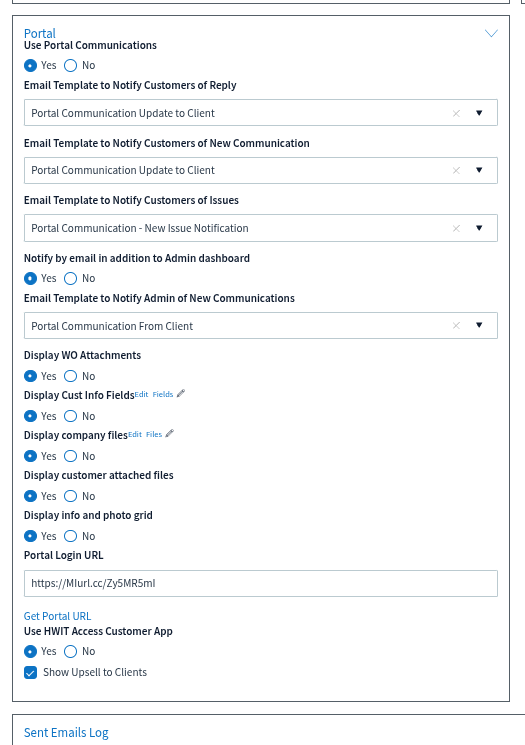This screenshot has height=745, width=525.
Task: Open the Notify Admin of New Communications dropdown
Action: pyautogui.click(x=479, y=325)
